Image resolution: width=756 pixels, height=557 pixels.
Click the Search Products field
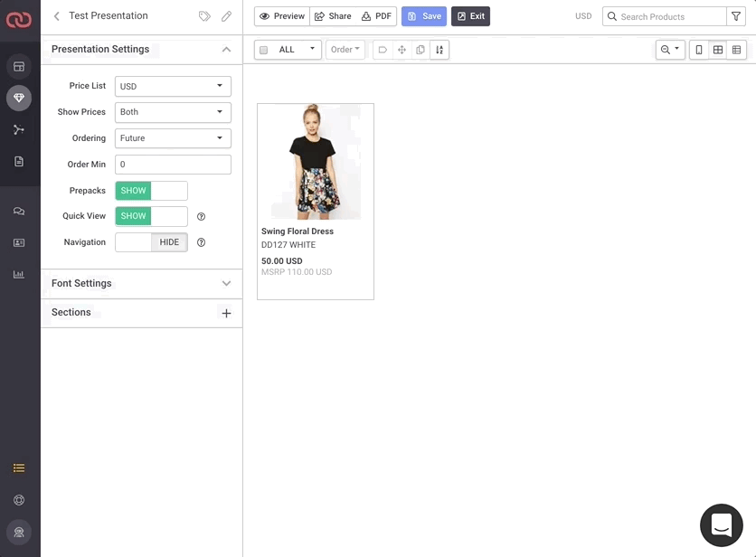point(665,16)
